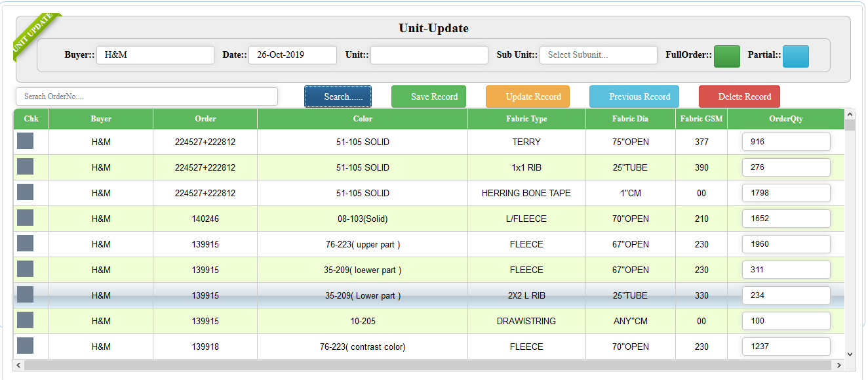Click the blue Partial color box
Viewport: 868px width, 380px height.
(795, 56)
